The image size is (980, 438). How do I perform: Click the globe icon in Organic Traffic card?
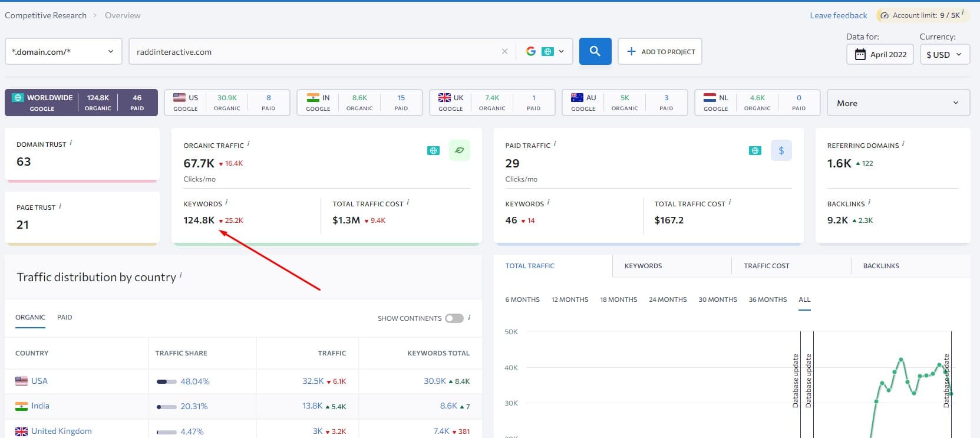point(433,151)
